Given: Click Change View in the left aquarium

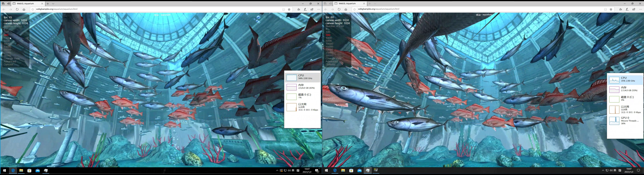Looking at the screenshot, I should tap(12, 59).
